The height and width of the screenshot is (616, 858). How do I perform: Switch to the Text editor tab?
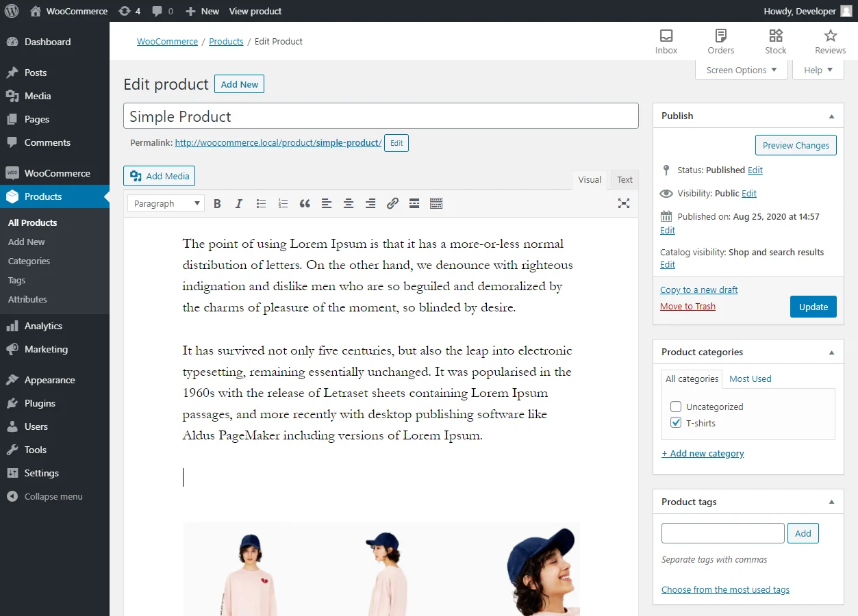(624, 179)
